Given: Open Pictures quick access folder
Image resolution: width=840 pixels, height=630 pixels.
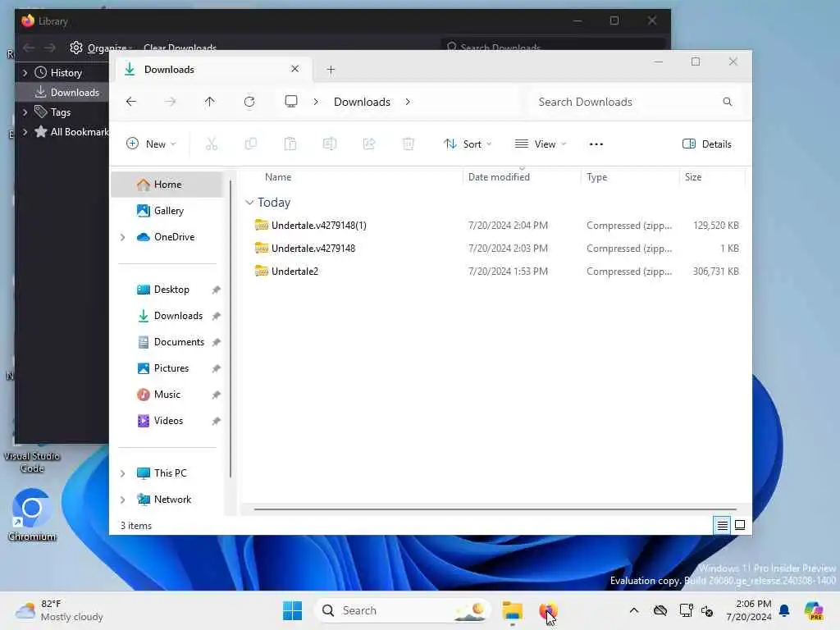Looking at the screenshot, I should click(x=171, y=368).
